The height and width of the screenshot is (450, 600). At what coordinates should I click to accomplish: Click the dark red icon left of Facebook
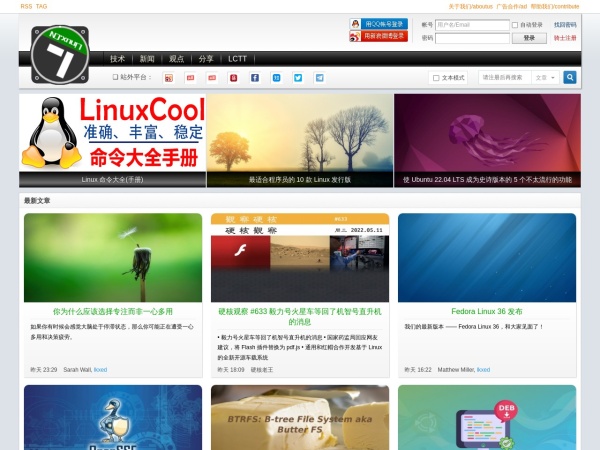[x=233, y=77]
